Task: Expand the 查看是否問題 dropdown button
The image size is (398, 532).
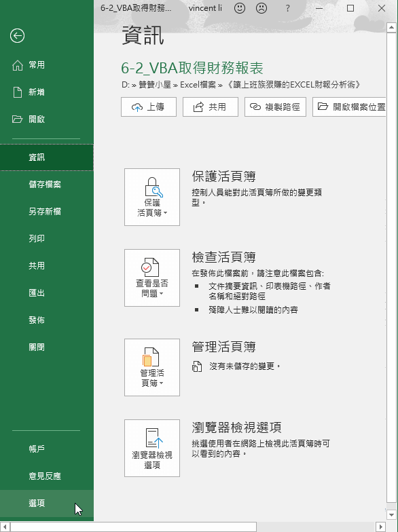Action: (x=152, y=278)
